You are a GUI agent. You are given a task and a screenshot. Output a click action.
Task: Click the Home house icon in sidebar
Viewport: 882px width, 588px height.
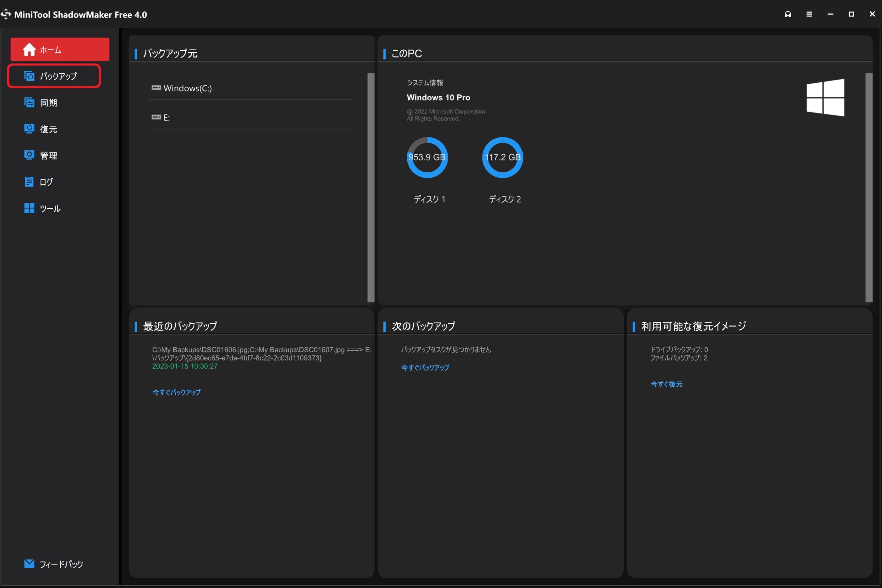[29, 50]
